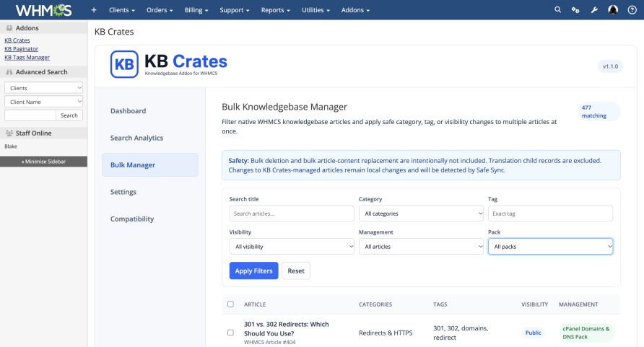Select all articles with header checkbox
The width and height of the screenshot is (644, 347).
(x=230, y=304)
